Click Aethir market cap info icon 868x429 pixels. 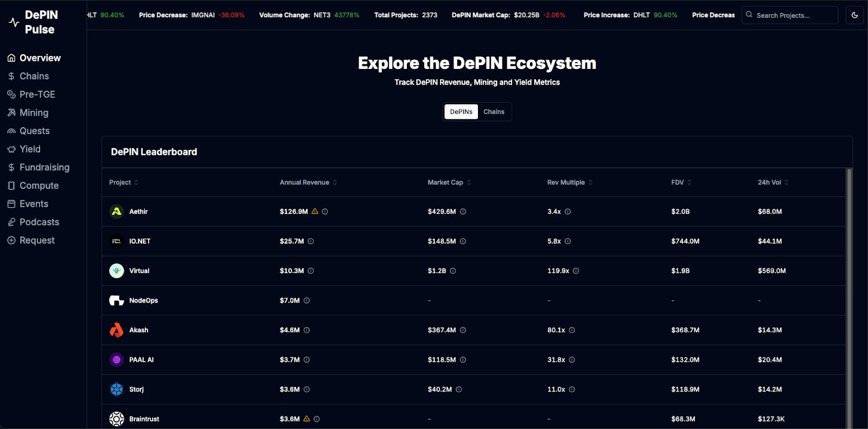click(x=463, y=212)
